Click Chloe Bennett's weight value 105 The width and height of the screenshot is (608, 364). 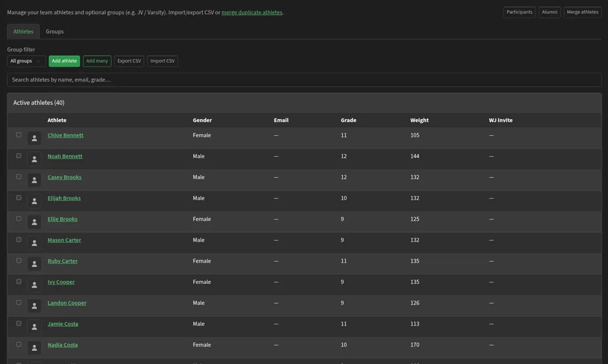(415, 135)
